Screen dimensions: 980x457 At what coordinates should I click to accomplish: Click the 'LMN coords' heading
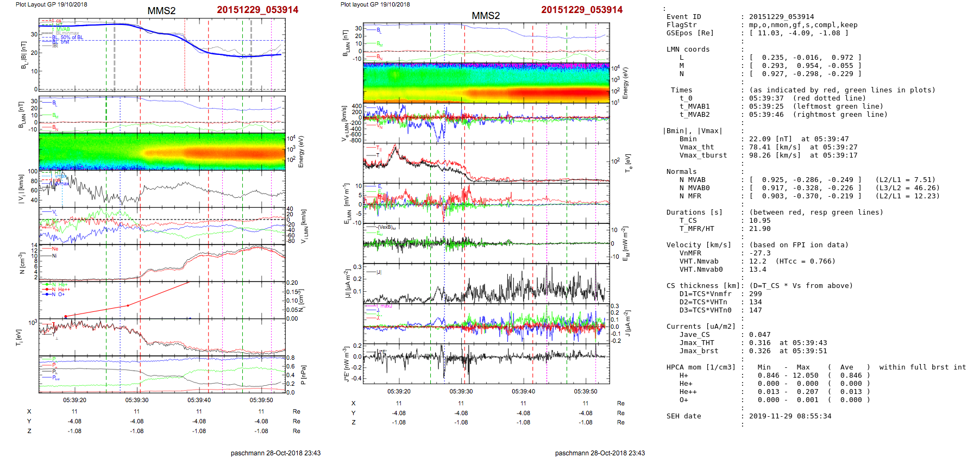(x=688, y=49)
